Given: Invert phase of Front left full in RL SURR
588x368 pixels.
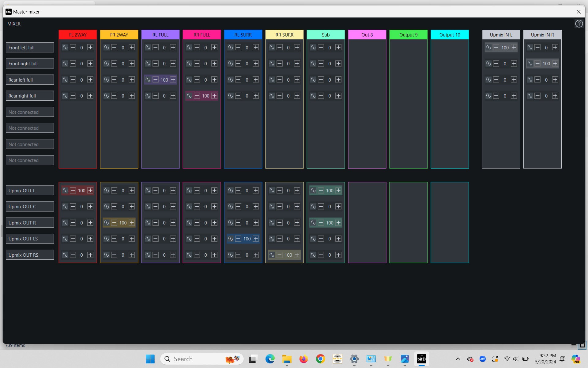Looking at the screenshot, I should pos(230,48).
